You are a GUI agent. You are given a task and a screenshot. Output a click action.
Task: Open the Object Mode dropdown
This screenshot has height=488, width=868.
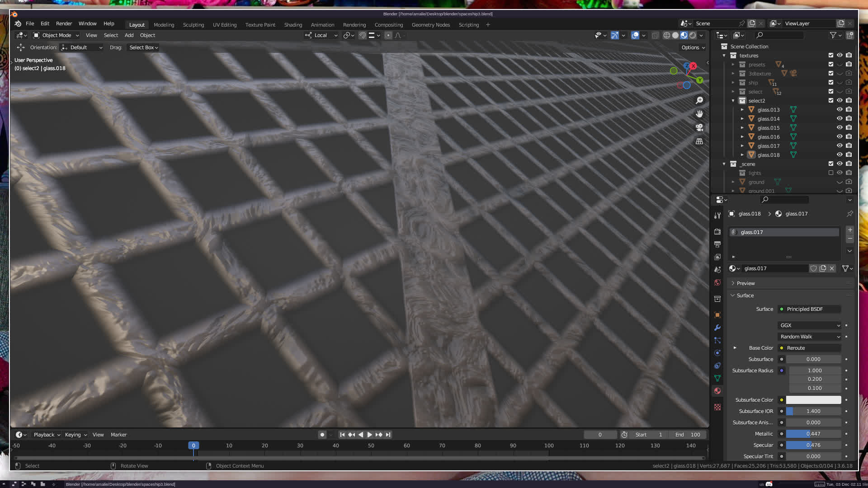coord(56,35)
